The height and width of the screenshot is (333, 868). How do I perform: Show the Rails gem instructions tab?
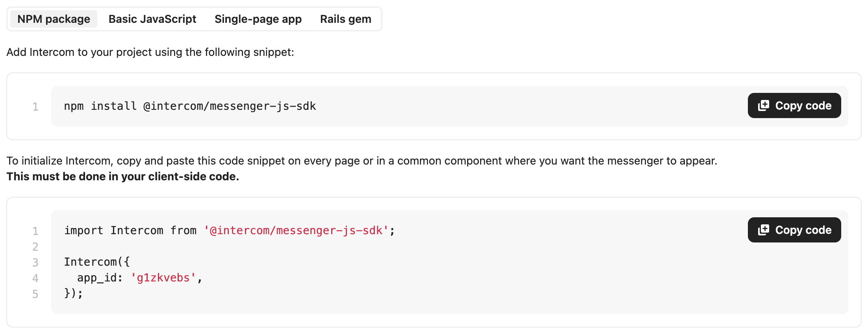345,19
